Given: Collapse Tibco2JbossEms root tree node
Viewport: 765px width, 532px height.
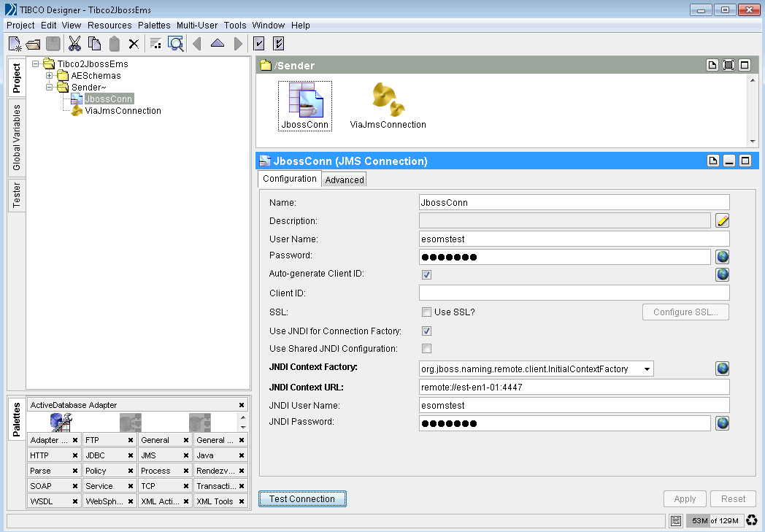Looking at the screenshot, I should coord(36,64).
